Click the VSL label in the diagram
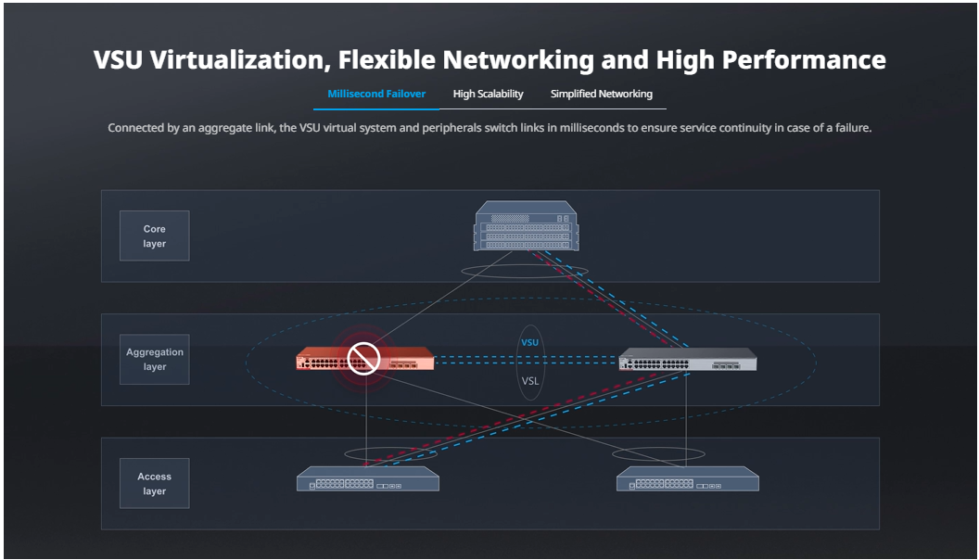This screenshot has height=560, width=979. point(529,380)
